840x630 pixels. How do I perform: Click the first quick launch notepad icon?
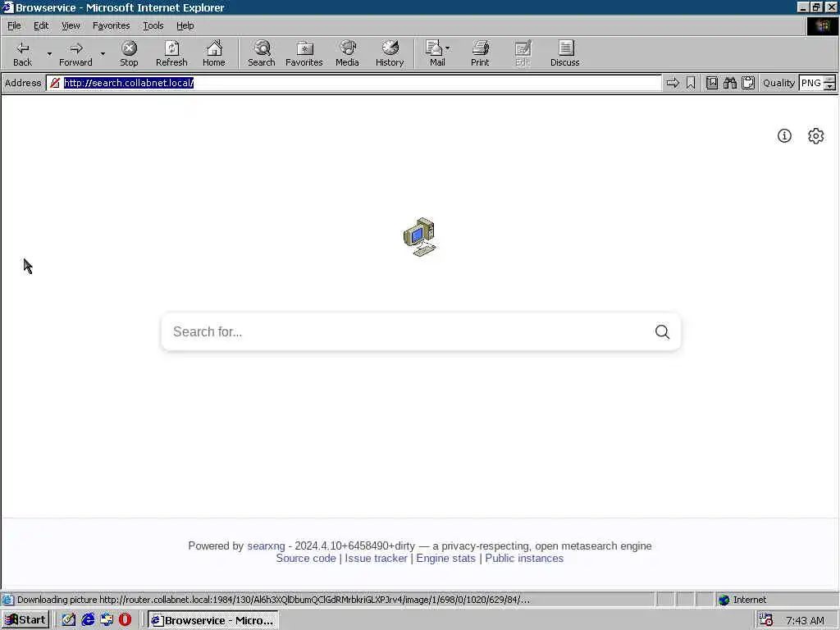click(x=69, y=619)
